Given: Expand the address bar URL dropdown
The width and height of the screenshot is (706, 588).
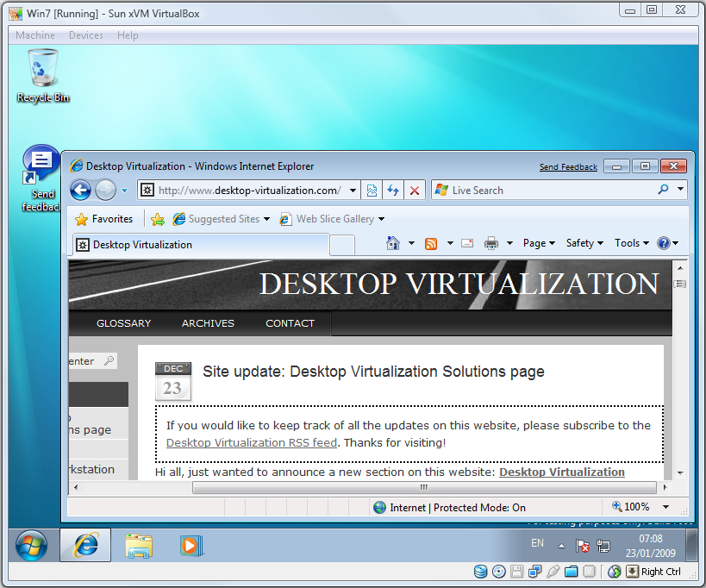Looking at the screenshot, I should coord(353,191).
